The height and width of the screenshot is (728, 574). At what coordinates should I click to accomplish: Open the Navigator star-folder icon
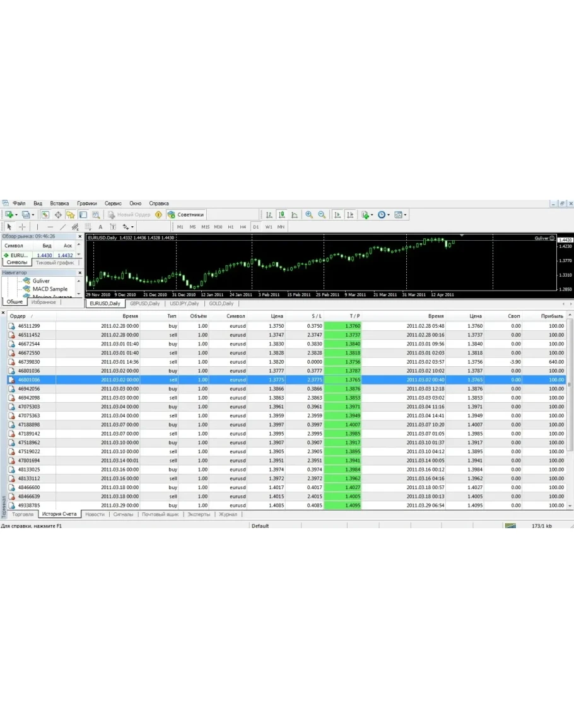point(70,215)
